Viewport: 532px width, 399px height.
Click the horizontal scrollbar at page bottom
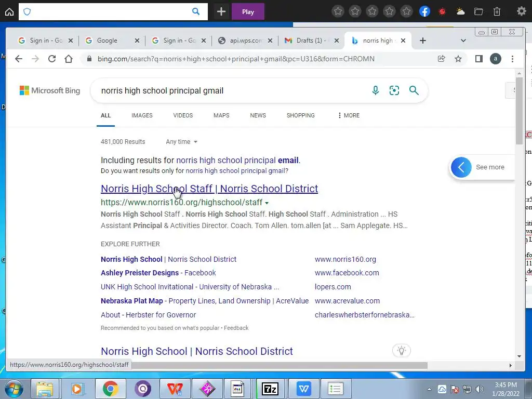[280, 365]
